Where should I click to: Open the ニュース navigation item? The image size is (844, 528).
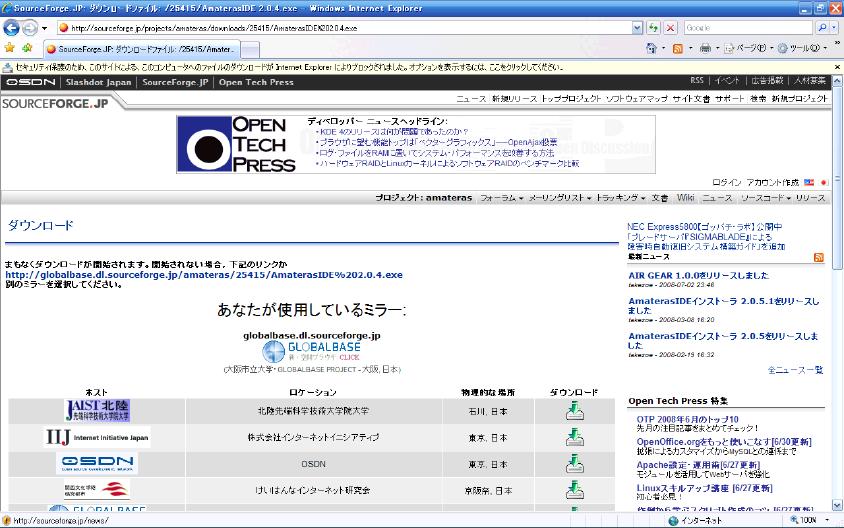pyautogui.click(x=471, y=98)
